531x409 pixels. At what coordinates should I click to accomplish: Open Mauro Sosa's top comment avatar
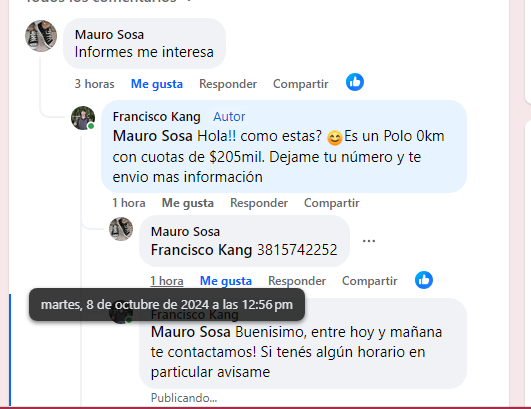tap(41, 36)
